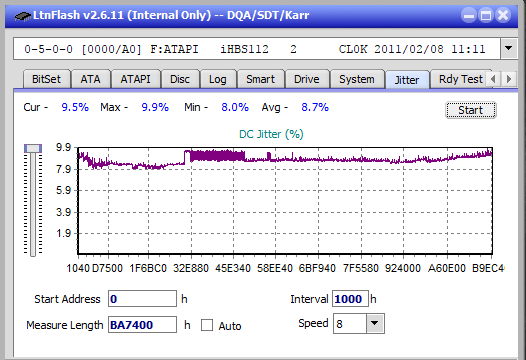The height and width of the screenshot is (360, 526).
Task: Open the Drive tab
Action: pyautogui.click(x=307, y=79)
